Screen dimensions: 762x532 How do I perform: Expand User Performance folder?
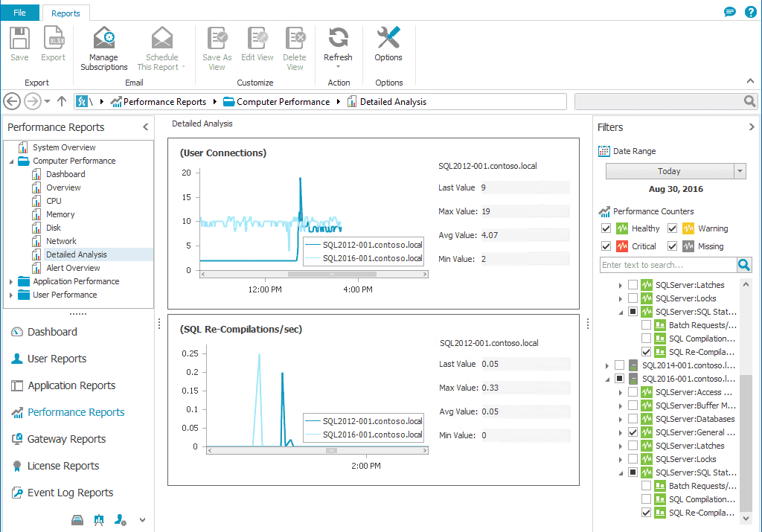tap(10, 295)
